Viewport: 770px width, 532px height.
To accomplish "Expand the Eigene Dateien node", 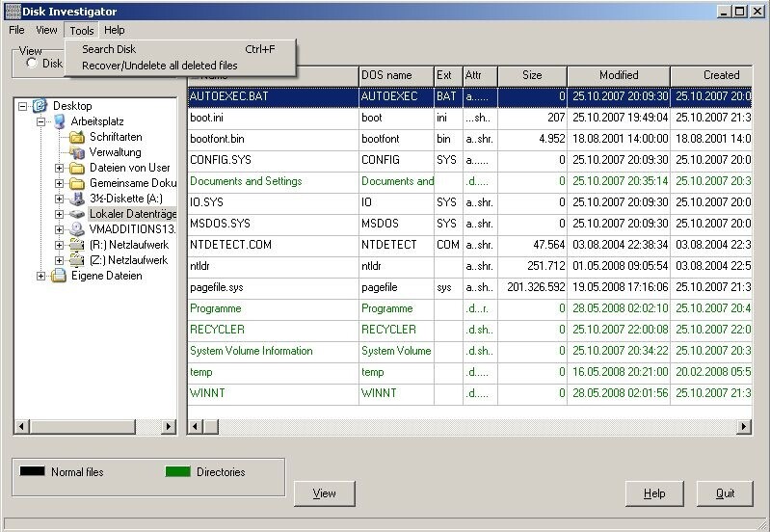I will coord(41,276).
